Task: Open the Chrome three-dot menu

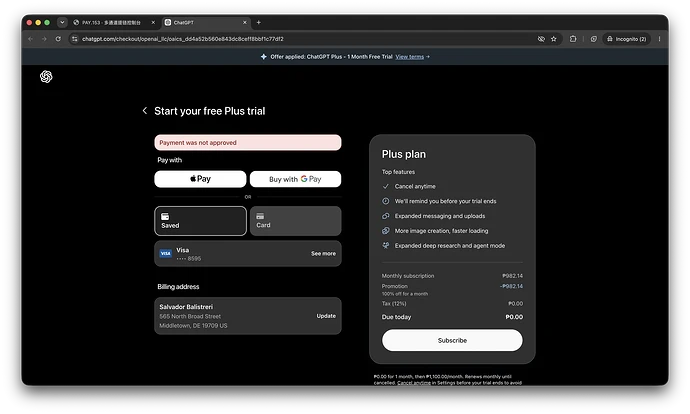Action: [x=659, y=39]
